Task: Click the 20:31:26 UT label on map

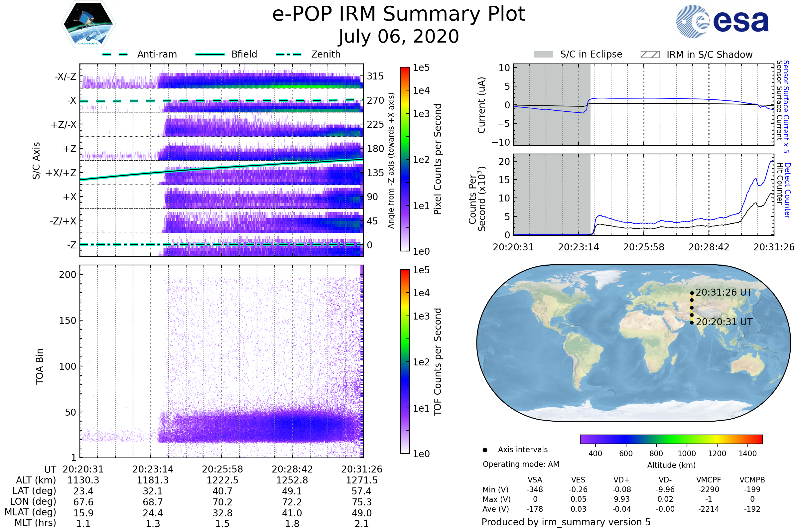Action: point(724,293)
